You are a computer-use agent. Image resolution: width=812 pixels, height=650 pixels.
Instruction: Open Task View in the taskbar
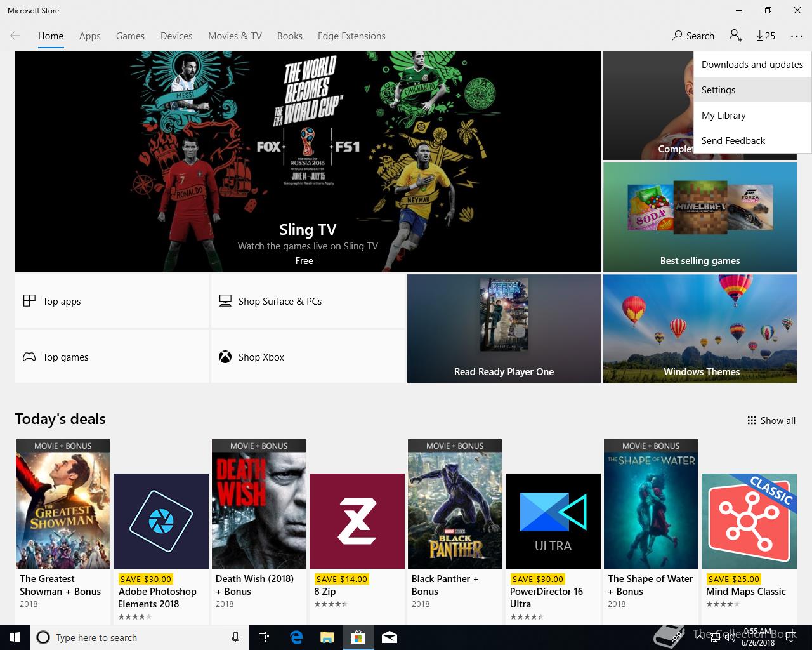(264, 637)
